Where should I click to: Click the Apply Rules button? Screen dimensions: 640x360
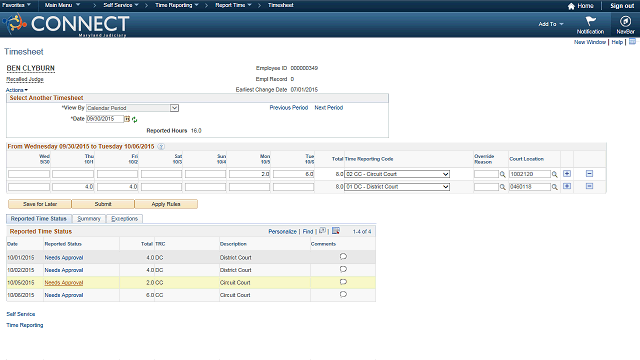click(x=166, y=204)
